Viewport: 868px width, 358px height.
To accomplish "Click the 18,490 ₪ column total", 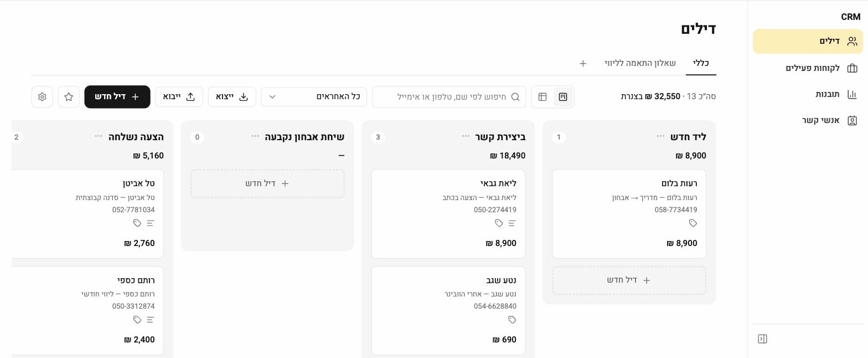I will coord(508,156).
